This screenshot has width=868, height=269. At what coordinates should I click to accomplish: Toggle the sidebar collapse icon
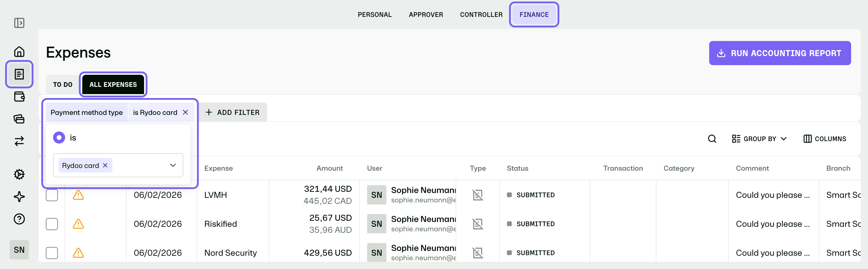pyautogui.click(x=19, y=23)
